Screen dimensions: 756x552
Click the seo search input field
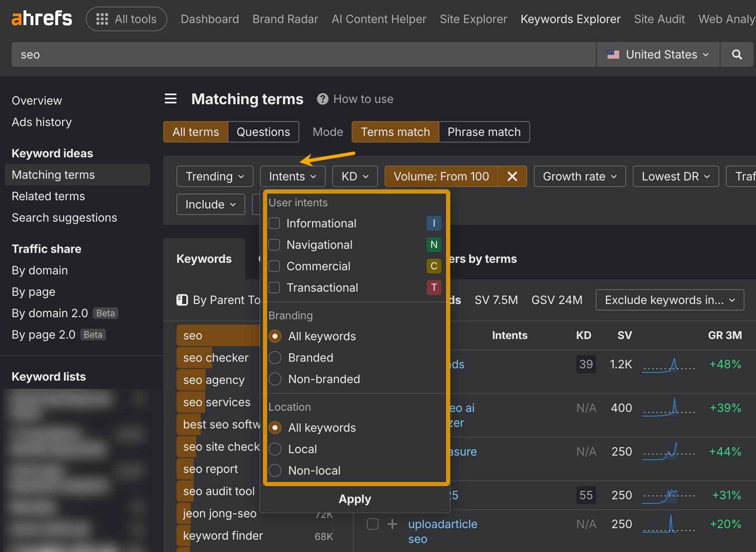[165, 54]
